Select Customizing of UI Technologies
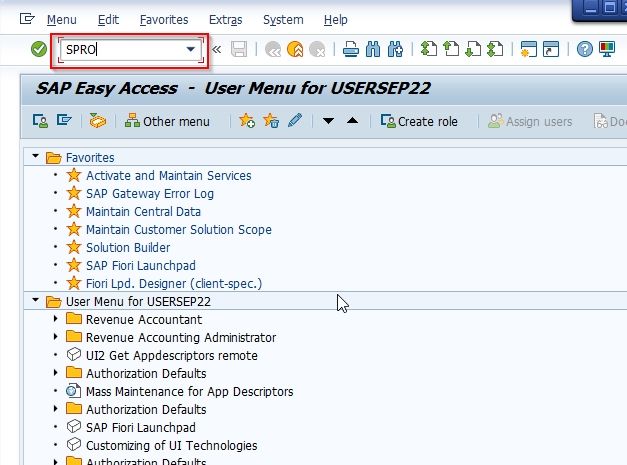Screen dimensions: 627x465 click(x=172, y=445)
